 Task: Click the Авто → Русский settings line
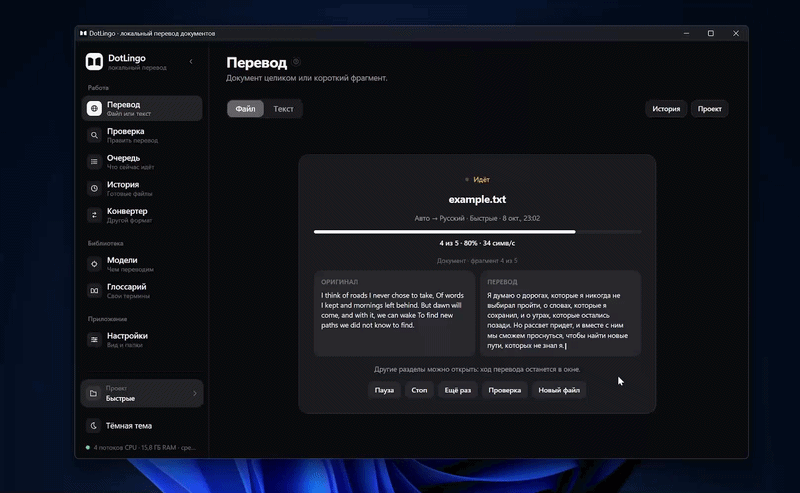[477, 218]
